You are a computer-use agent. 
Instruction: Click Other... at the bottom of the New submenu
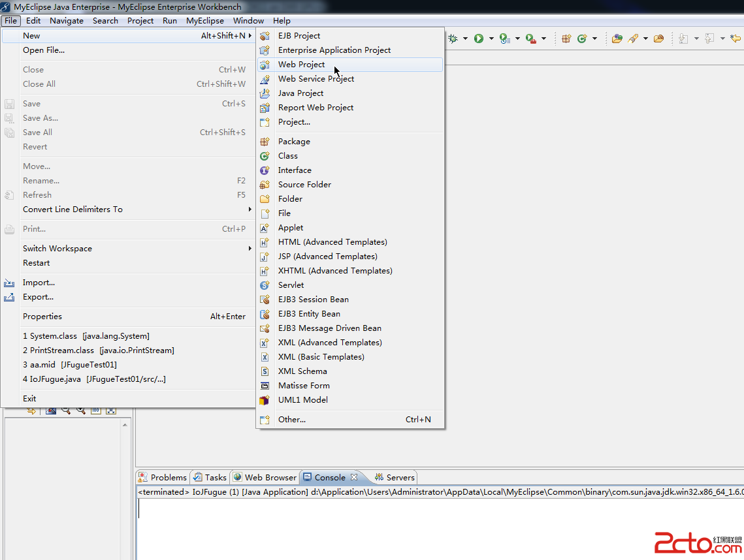(350, 419)
